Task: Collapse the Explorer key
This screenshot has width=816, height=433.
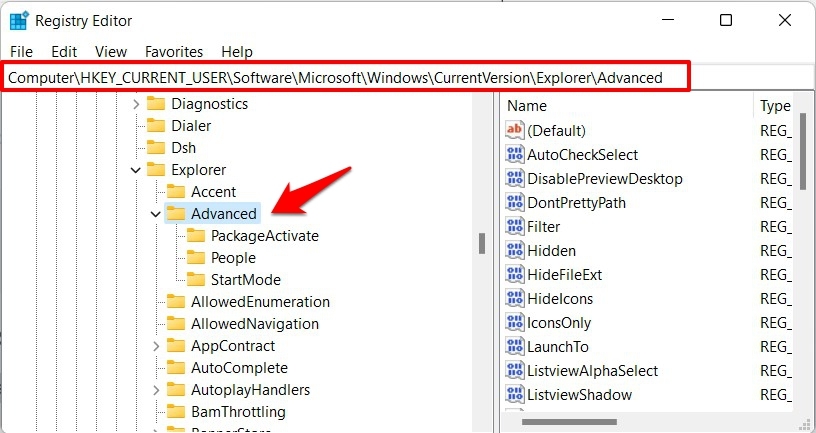Action: click(x=135, y=170)
